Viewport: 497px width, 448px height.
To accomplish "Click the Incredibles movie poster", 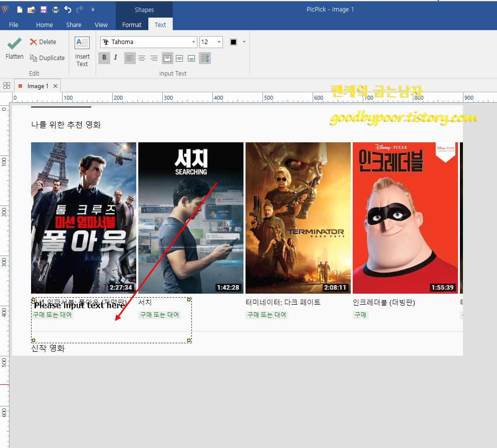I will click(405, 217).
